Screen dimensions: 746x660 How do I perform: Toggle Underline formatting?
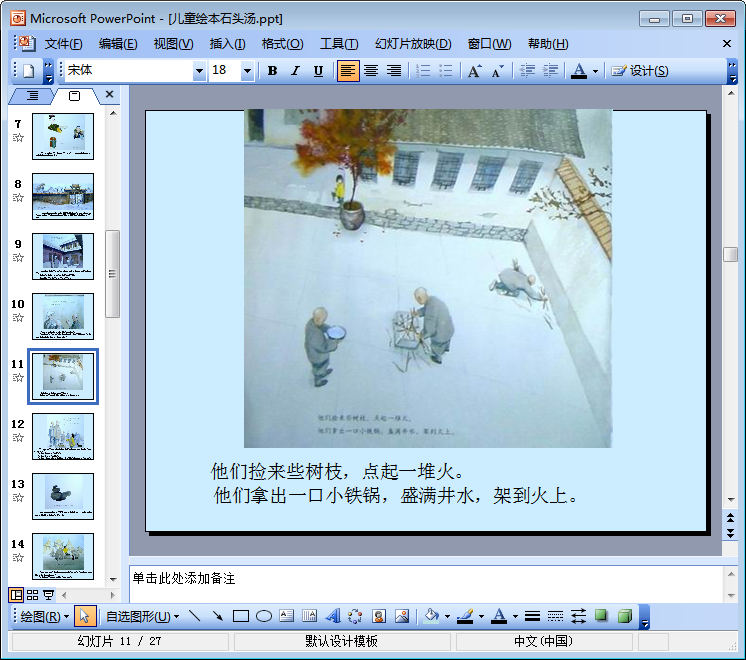click(x=318, y=71)
